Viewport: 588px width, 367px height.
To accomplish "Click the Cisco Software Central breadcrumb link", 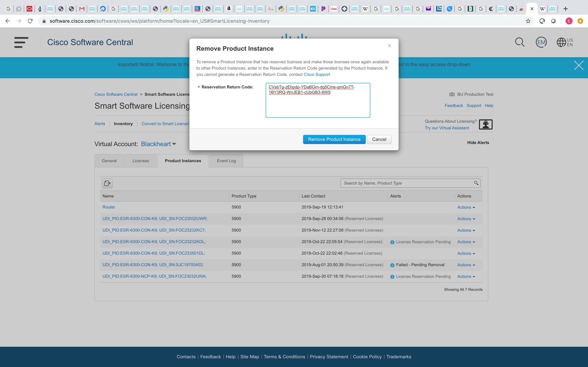I will 116,94.
